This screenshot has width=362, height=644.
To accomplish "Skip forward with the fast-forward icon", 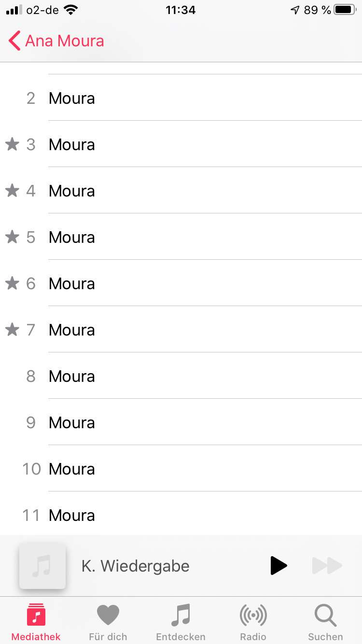I will [x=327, y=565].
